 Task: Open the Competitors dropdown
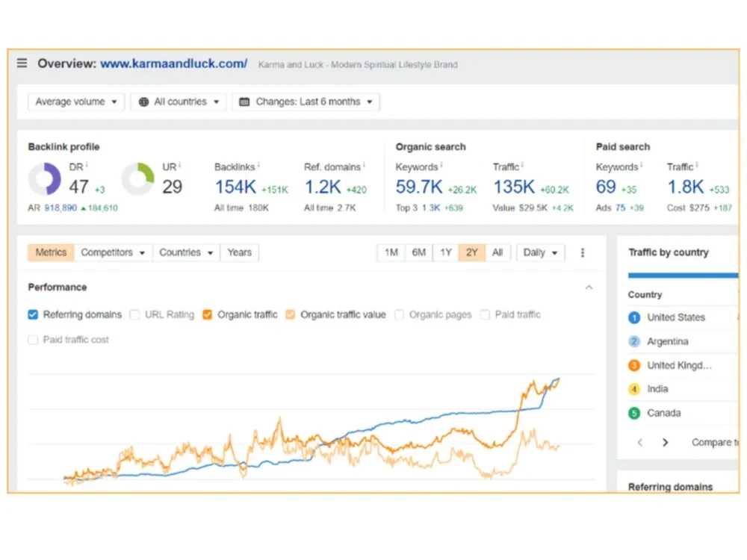[x=113, y=253]
